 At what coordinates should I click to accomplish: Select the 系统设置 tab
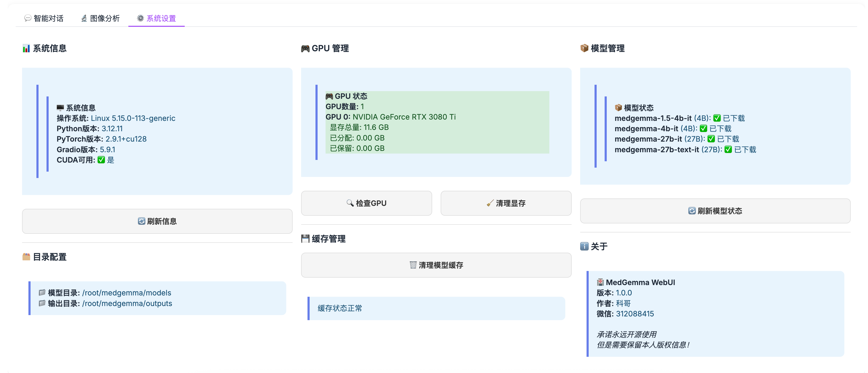(x=156, y=18)
